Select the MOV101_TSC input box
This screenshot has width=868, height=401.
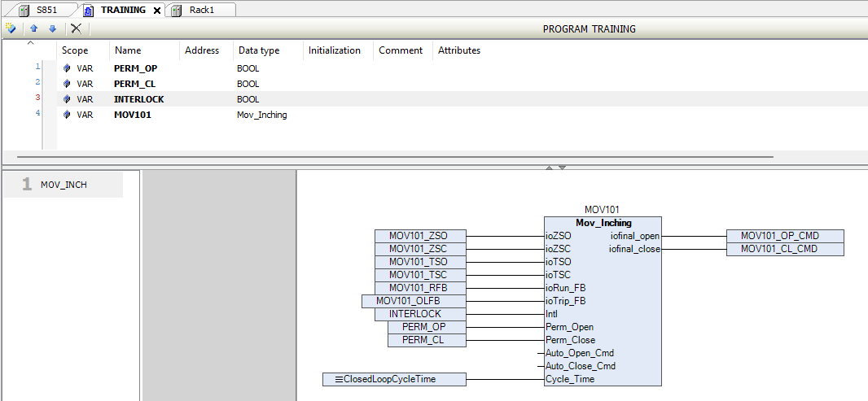pos(420,275)
